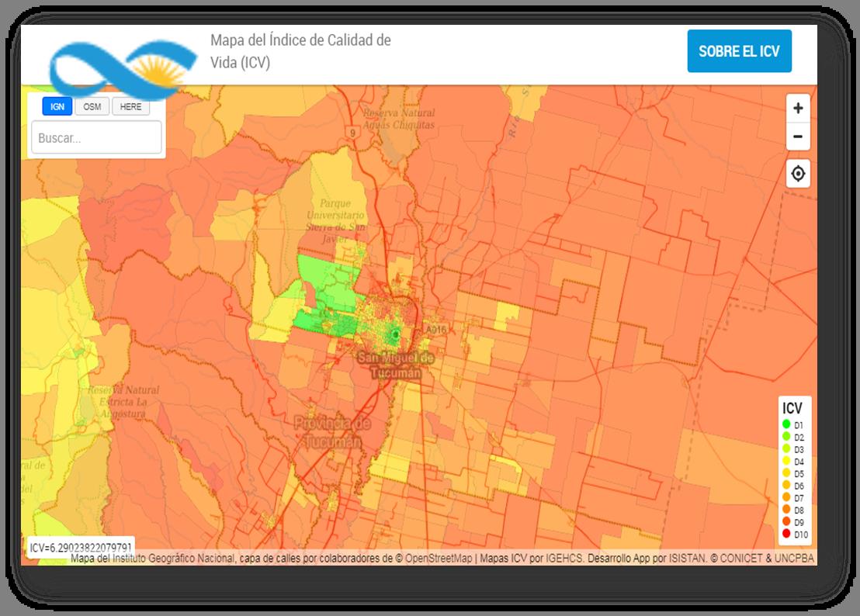Viewport: 860px width, 616px height.
Task: Open the OpenStreetMap attribution link
Action: [439, 559]
